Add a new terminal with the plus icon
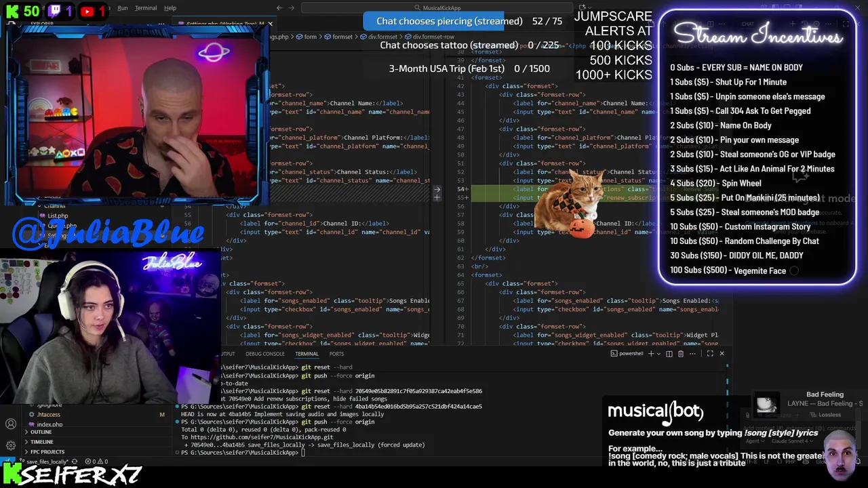 coord(651,354)
